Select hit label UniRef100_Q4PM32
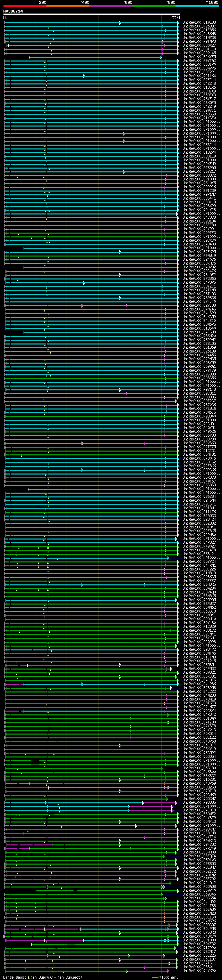222x980 pixels. point(199,669)
